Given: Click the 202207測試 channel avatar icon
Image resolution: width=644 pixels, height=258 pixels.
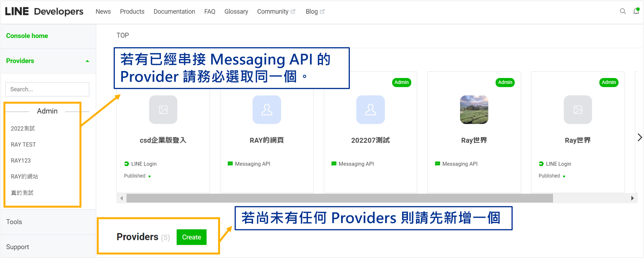Looking at the screenshot, I should point(371,110).
